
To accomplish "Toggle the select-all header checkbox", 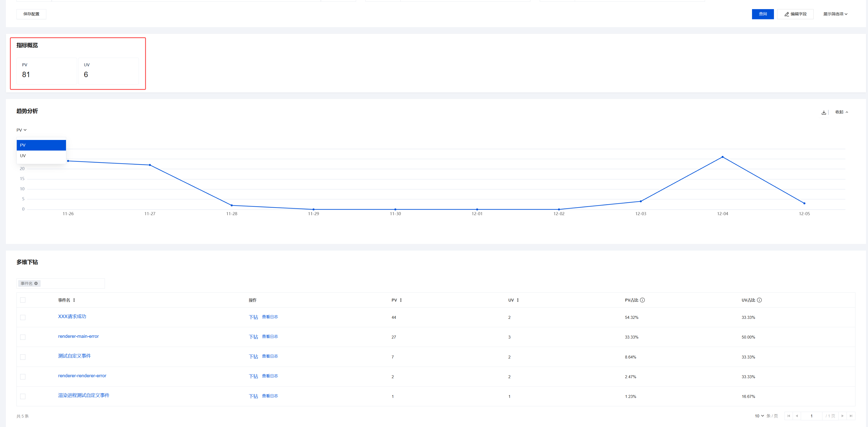I will (x=23, y=300).
